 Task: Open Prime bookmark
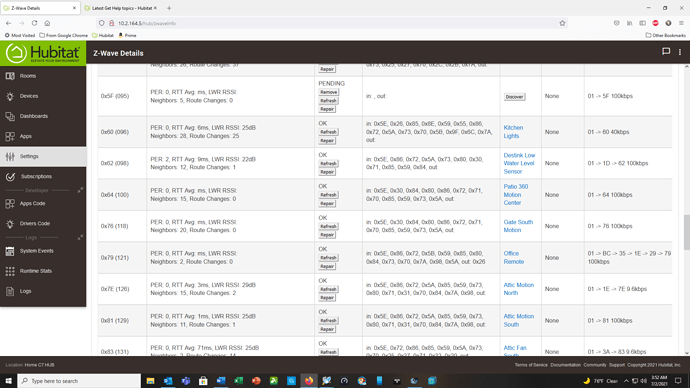click(127, 35)
